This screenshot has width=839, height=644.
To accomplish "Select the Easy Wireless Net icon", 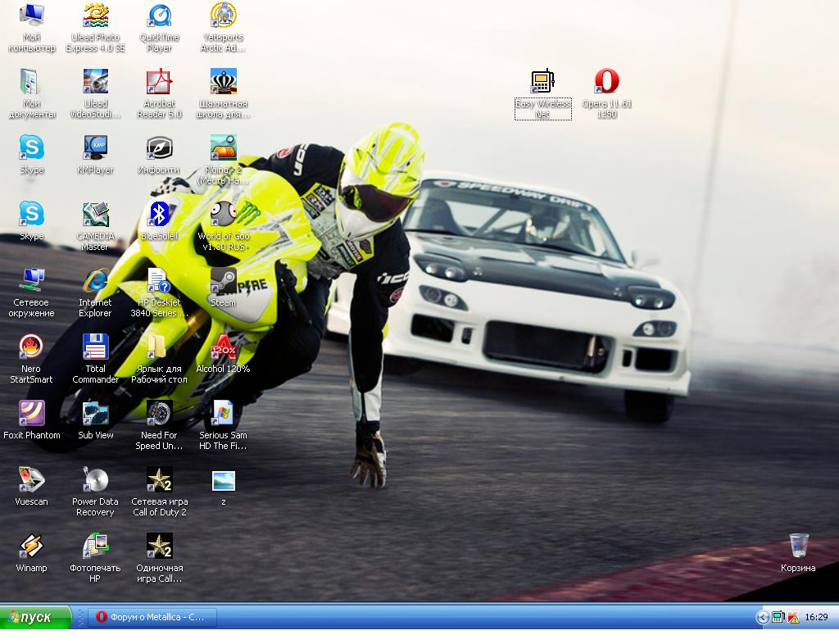I will click(x=542, y=82).
